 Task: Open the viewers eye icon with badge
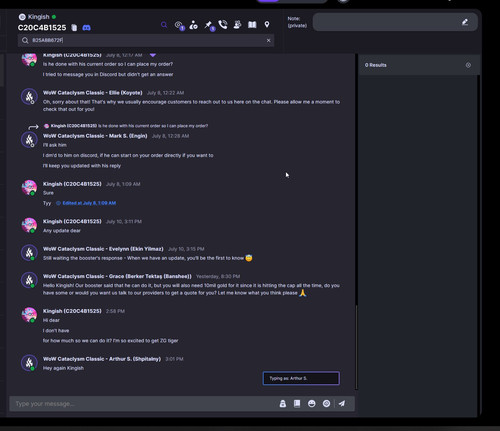(179, 25)
